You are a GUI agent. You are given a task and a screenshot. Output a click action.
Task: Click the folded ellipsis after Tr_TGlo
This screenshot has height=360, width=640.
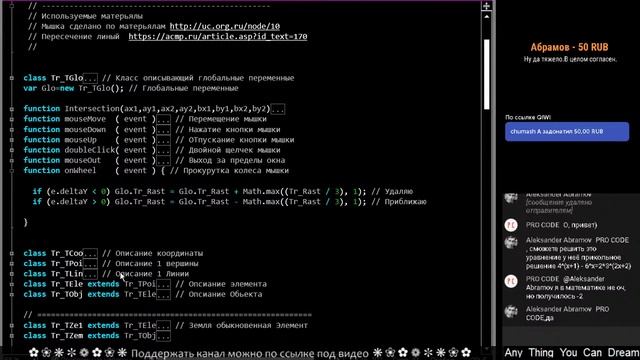(90, 78)
